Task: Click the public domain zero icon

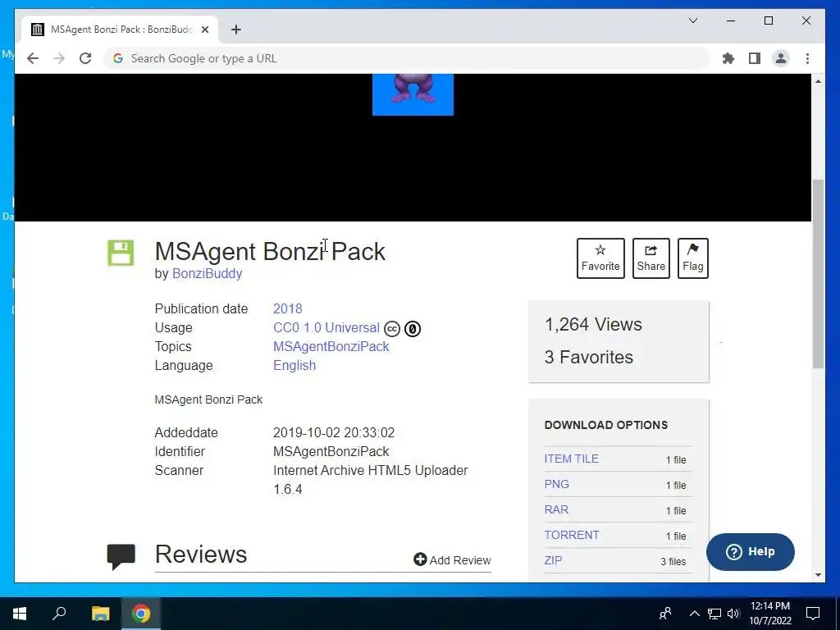Action: pos(413,328)
